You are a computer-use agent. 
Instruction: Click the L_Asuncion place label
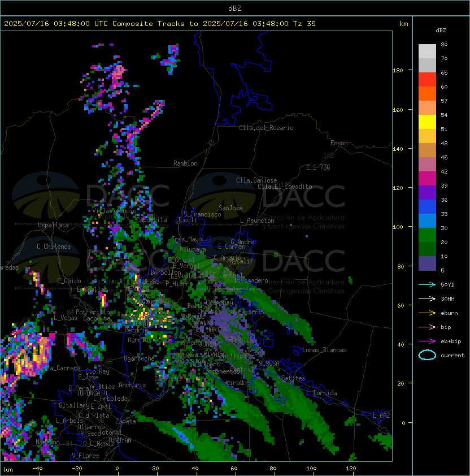pos(257,220)
